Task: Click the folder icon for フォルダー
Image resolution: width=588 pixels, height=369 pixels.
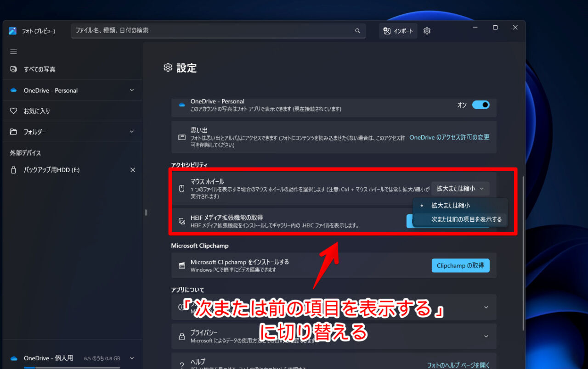Action: click(x=13, y=132)
